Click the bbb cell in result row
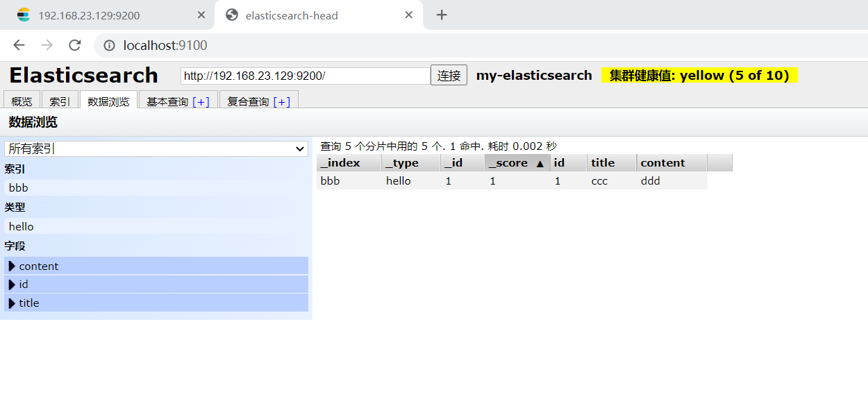 tap(349, 181)
